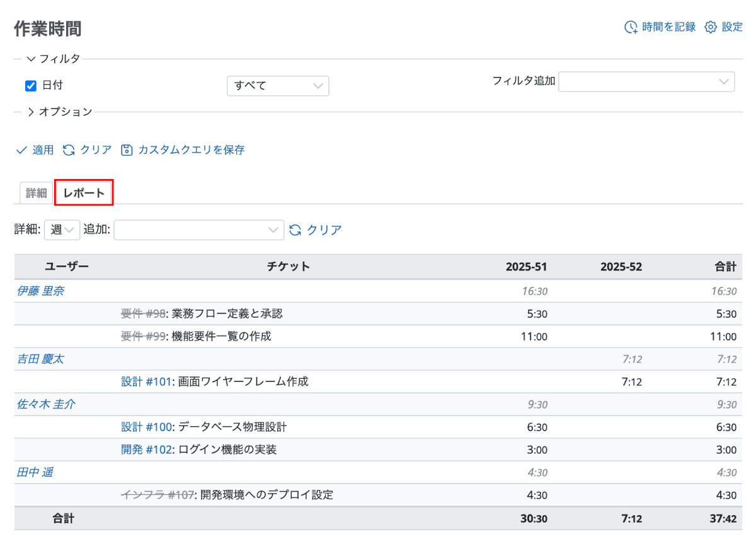Click the clock icon for 時間を記録
Viewport: 756px width, 536px height.
click(x=631, y=27)
